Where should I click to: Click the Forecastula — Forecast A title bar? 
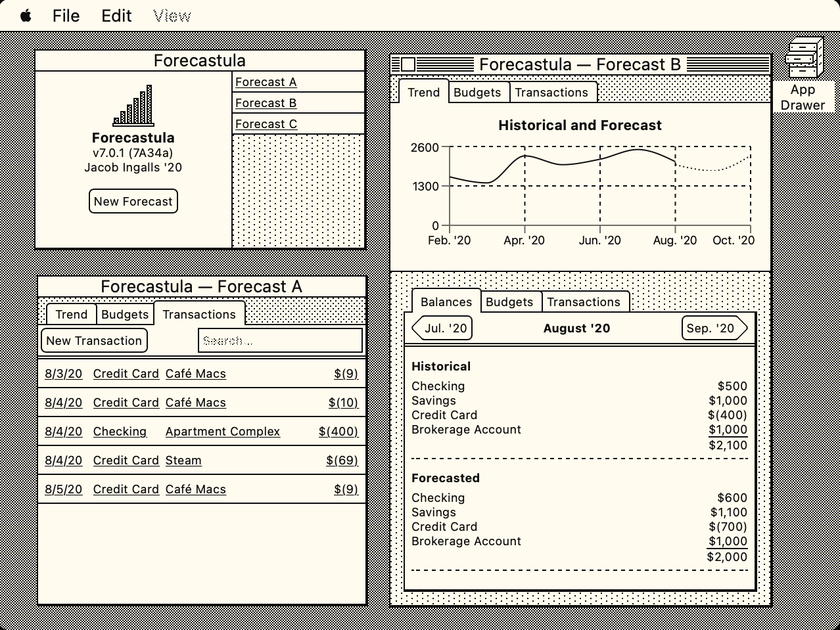tap(201, 286)
